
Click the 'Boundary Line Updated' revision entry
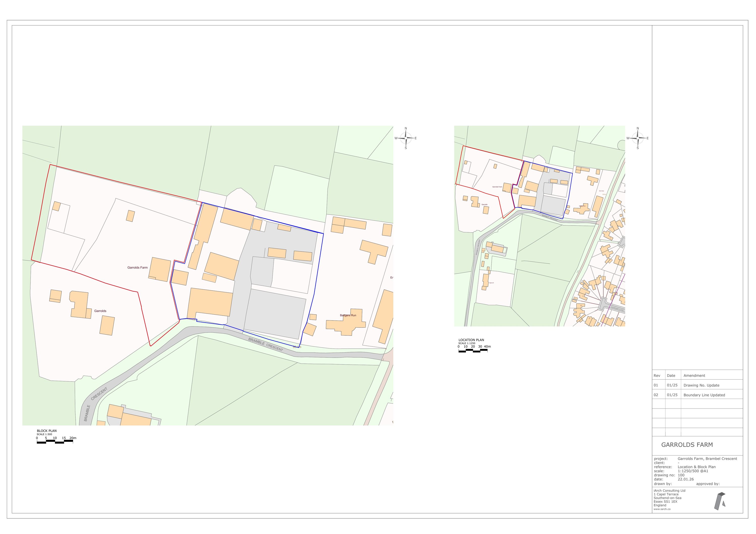click(704, 395)
